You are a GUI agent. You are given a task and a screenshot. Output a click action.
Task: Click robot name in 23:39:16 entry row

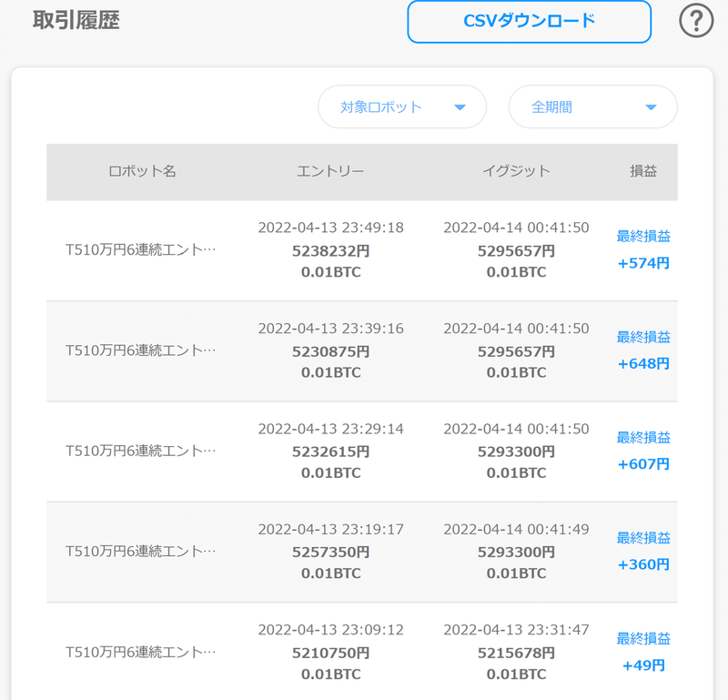pos(140,350)
